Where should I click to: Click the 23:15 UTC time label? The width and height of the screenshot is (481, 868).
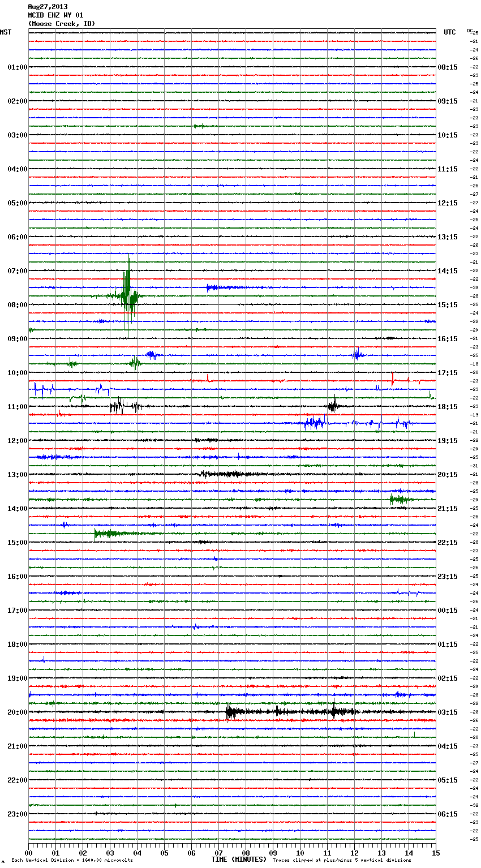coord(448,576)
